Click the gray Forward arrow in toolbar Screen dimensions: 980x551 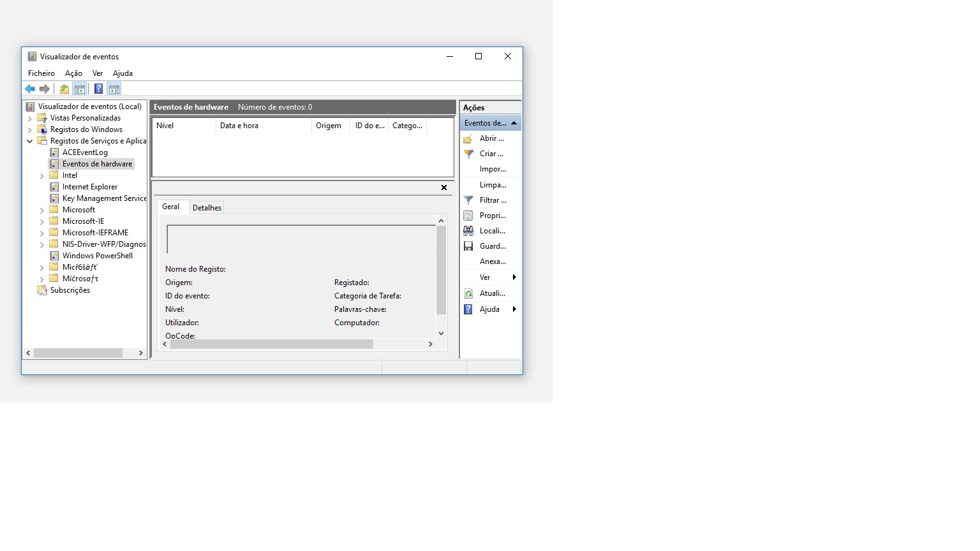tap(45, 89)
